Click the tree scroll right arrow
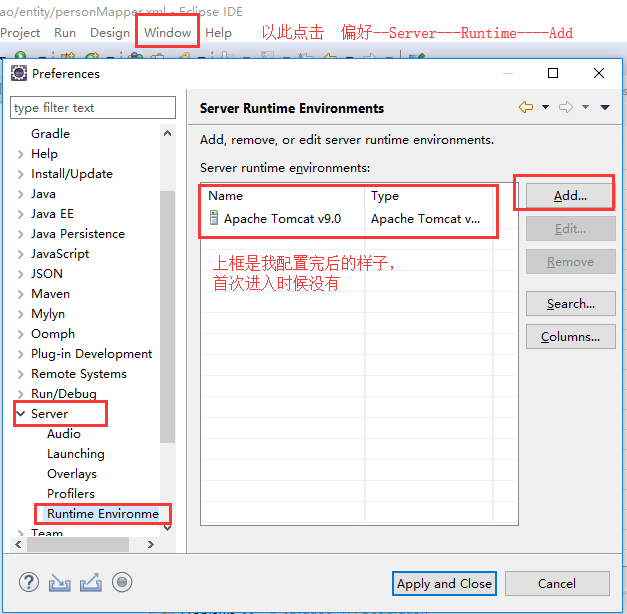The height and width of the screenshot is (614, 627). [151, 544]
